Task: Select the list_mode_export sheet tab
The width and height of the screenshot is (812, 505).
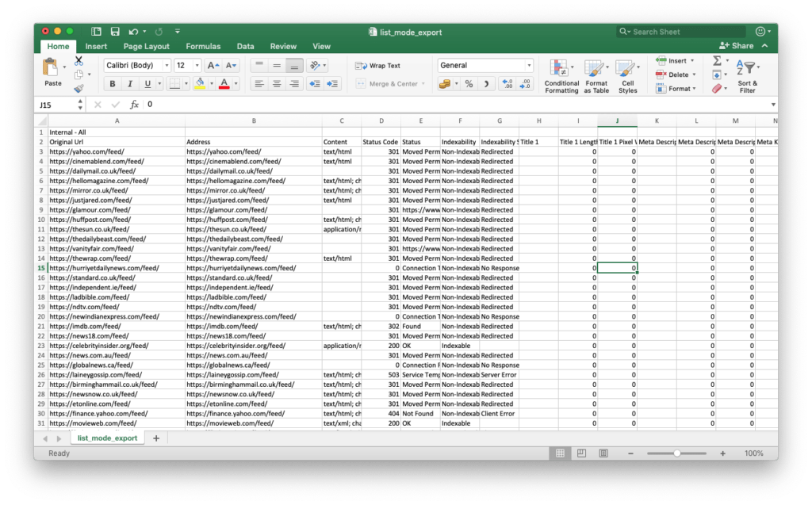Action: (107, 438)
